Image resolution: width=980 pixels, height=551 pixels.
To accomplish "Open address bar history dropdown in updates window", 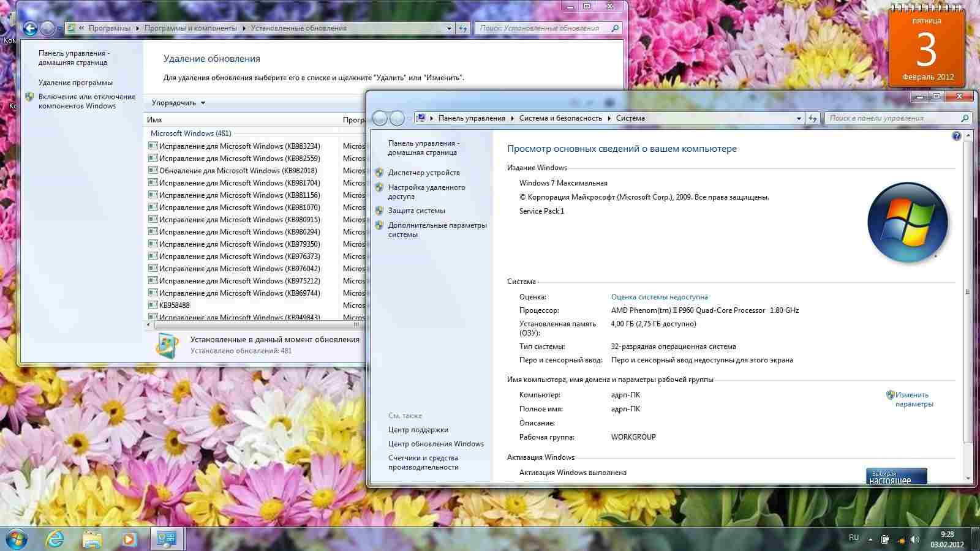I will 449,28.
